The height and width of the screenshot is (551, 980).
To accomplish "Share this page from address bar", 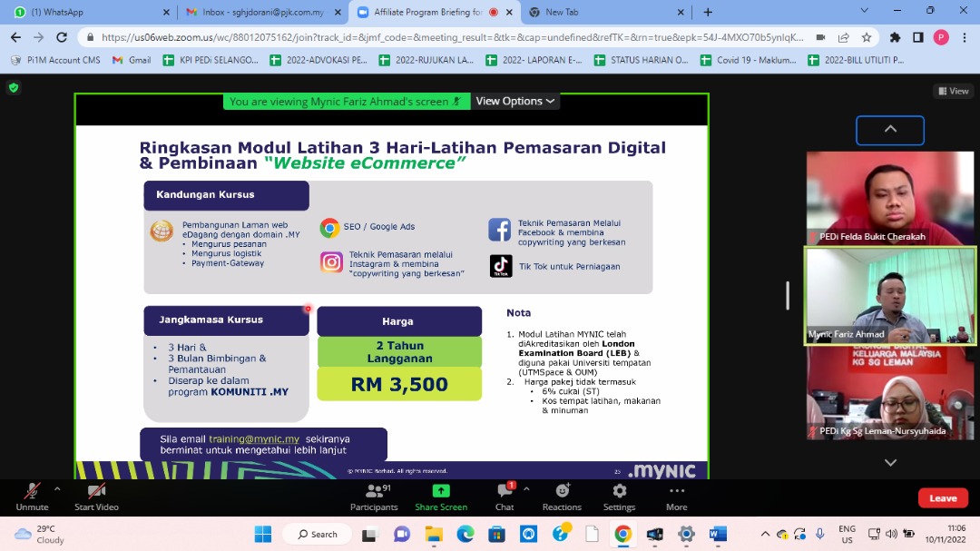I will coord(843,37).
